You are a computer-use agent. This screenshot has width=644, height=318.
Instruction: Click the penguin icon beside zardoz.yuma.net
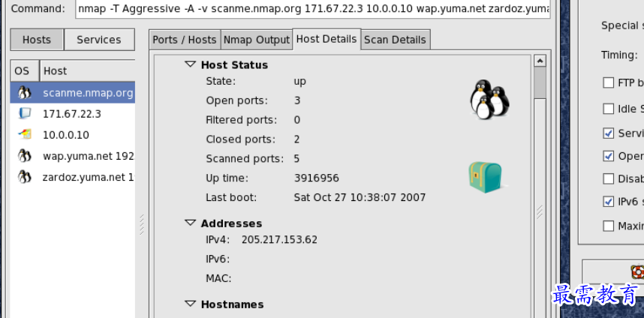coord(25,177)
